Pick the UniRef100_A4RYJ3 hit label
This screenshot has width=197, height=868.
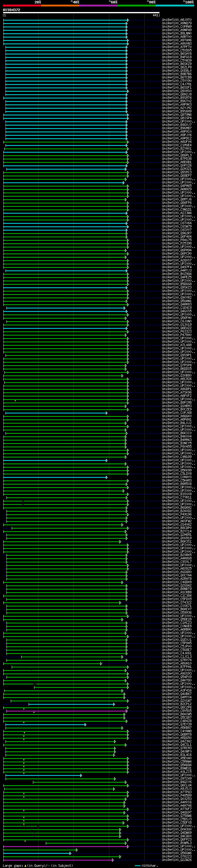pos(177,270)
